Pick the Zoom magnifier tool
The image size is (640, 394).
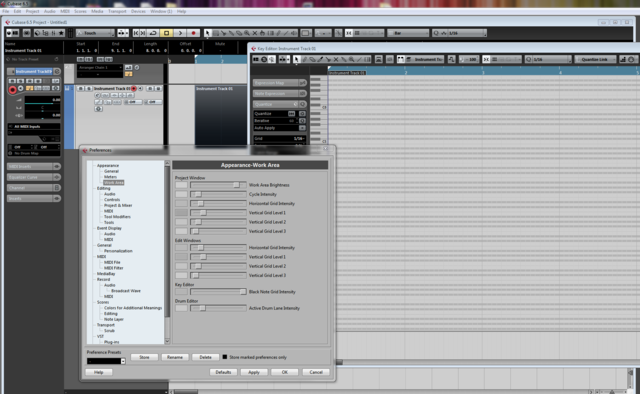click(x=247, y=33)
